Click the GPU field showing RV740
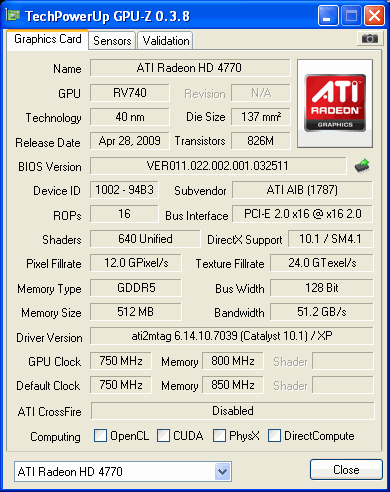390x492 pixels. [x=130, y=93]
